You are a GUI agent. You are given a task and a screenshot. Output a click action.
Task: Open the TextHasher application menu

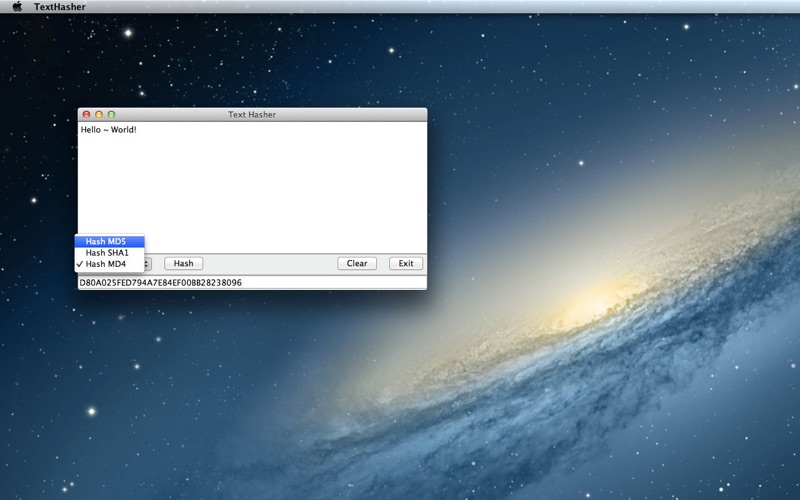point(60,7)
